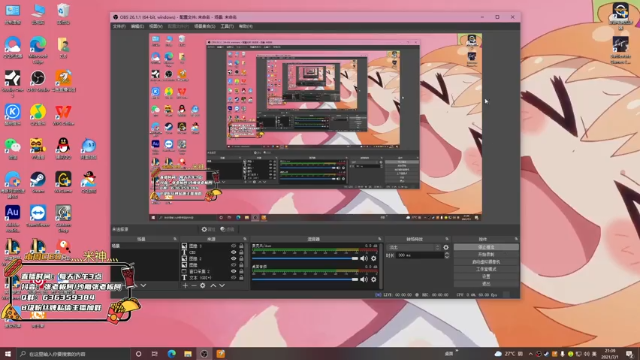Screen dimensions: 640x360
Task: Open the scene transition properties gear
Action: click(x=446, y=247)
